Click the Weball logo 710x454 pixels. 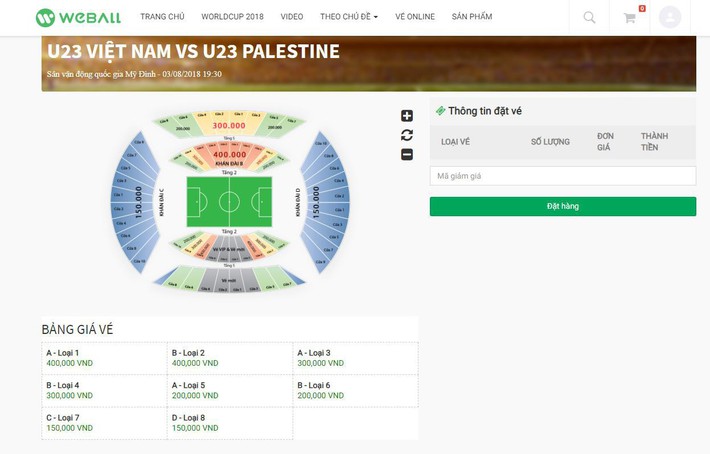[x=79, y=17]
